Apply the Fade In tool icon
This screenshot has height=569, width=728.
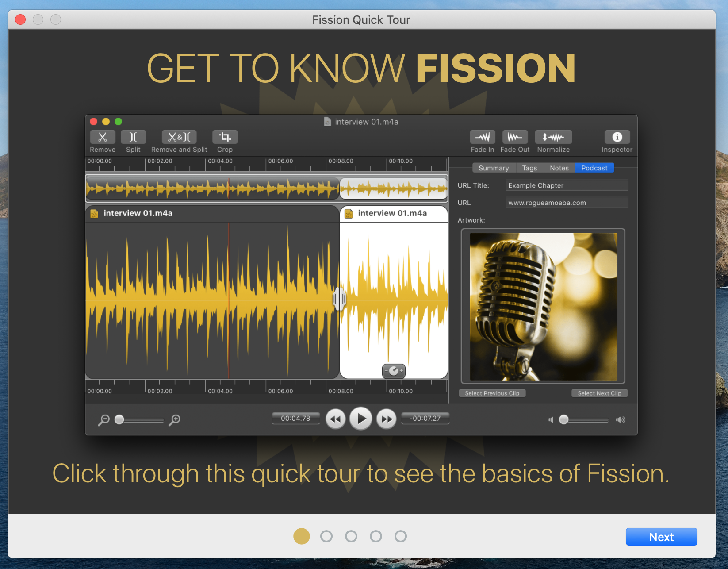(x=483, y=137)
